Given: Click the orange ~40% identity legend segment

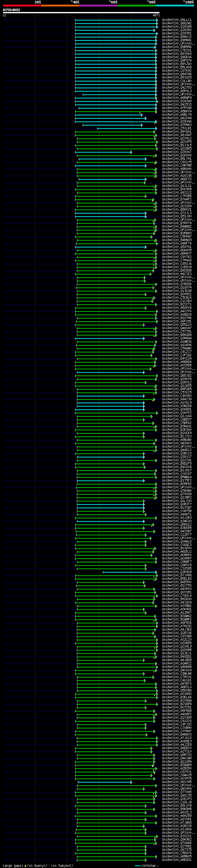Looking at the screenshot, I should point(60,6).
